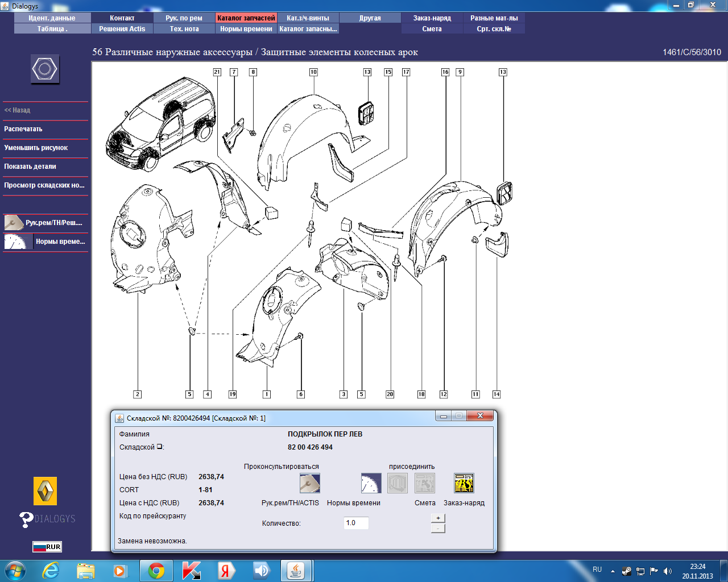728x582 pixels.
Task: Click the Kangoo vehicle thumbnail drawing
Action: click(x=160, y=123)
